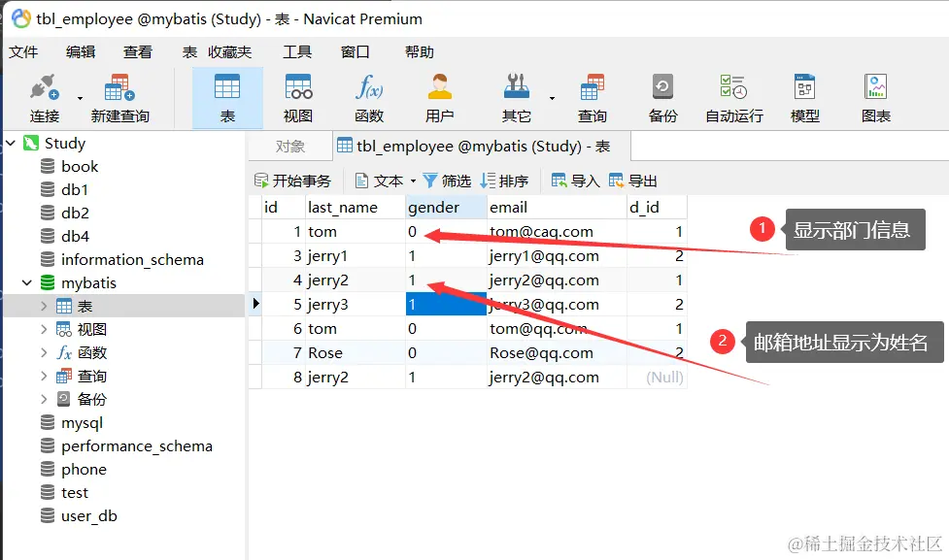The image size is (949, 560).
Task: Open the 其它 dropdown arrow
Action: (552, 98)
